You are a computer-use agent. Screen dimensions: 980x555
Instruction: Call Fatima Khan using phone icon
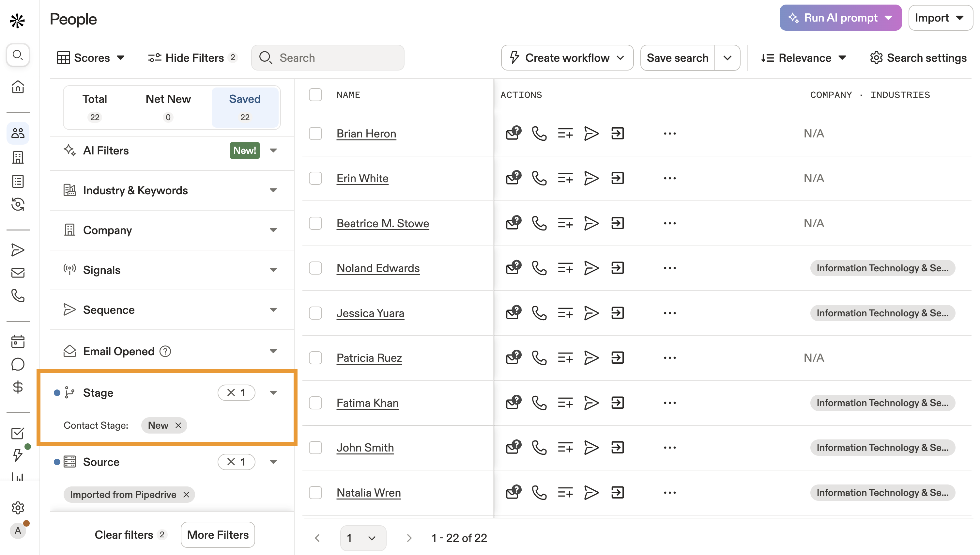539,403
